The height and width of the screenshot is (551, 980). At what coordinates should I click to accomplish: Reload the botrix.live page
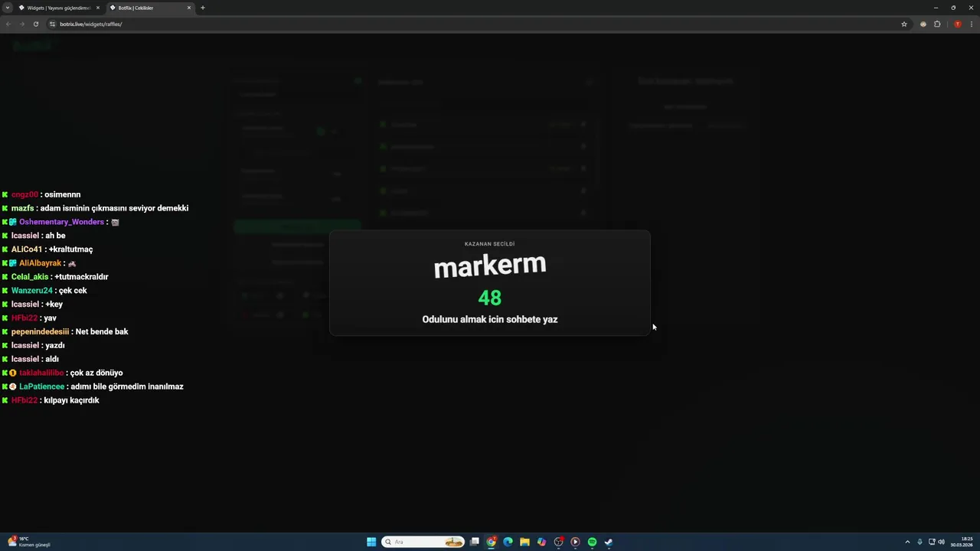[x=35, y=24]
